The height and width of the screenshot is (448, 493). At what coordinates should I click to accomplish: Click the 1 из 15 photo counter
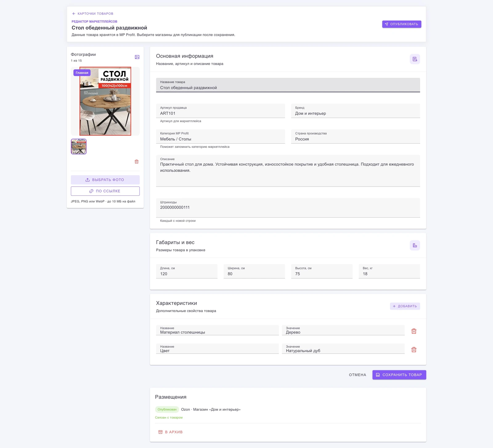pos(76,61)
